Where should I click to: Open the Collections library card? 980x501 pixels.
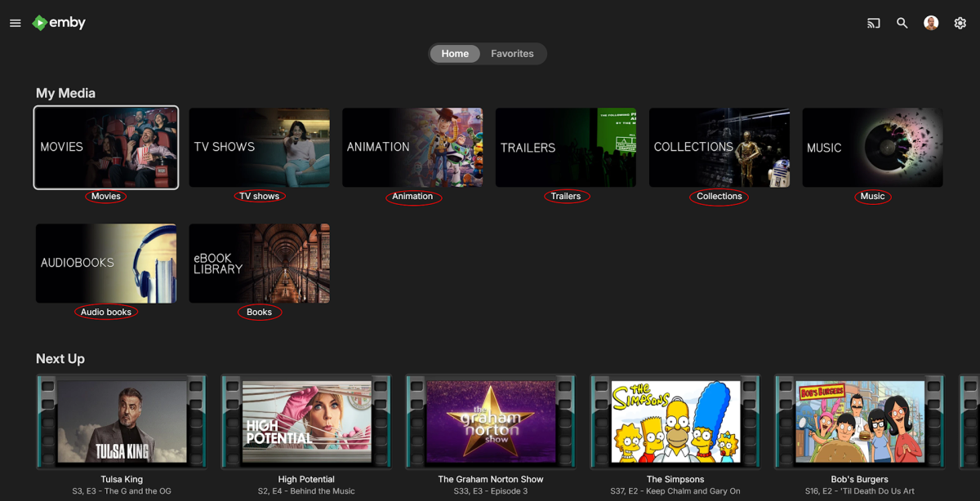coord(719,148)
